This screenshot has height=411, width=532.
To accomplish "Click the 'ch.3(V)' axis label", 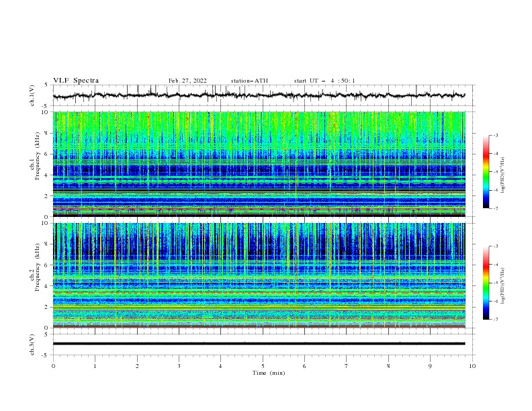I will pyautogui.click(x=32, y=345).
